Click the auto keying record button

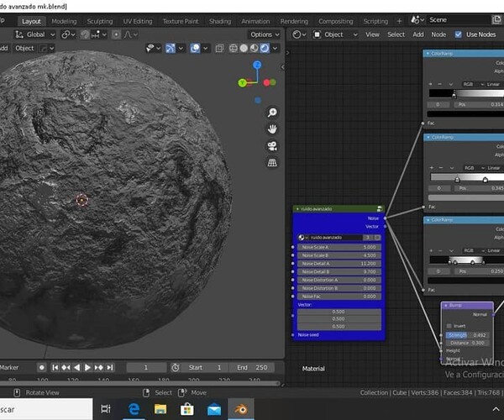tap(42, 367)
